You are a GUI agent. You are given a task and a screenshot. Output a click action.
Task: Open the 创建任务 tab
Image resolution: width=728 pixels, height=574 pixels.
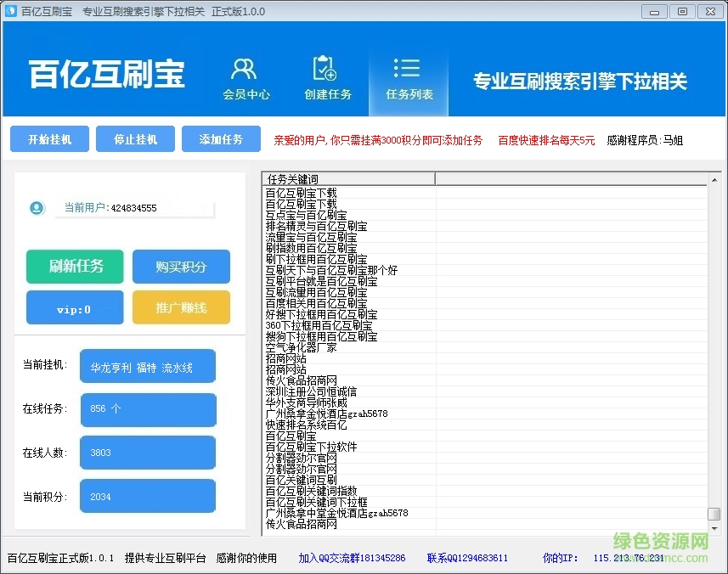coord(327,78)
